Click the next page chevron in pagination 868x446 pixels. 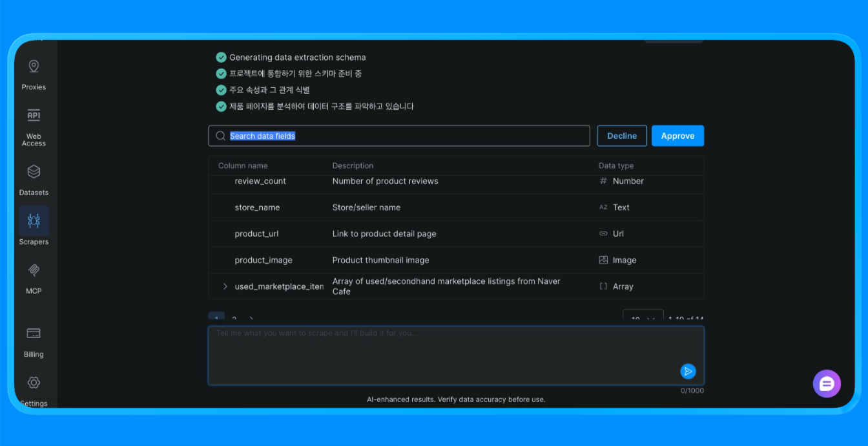(x=251, y=319)
